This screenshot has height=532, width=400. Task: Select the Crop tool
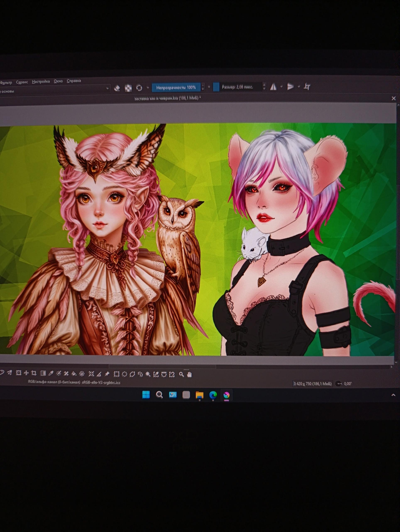pyautogui.click(x=34, y=373)
